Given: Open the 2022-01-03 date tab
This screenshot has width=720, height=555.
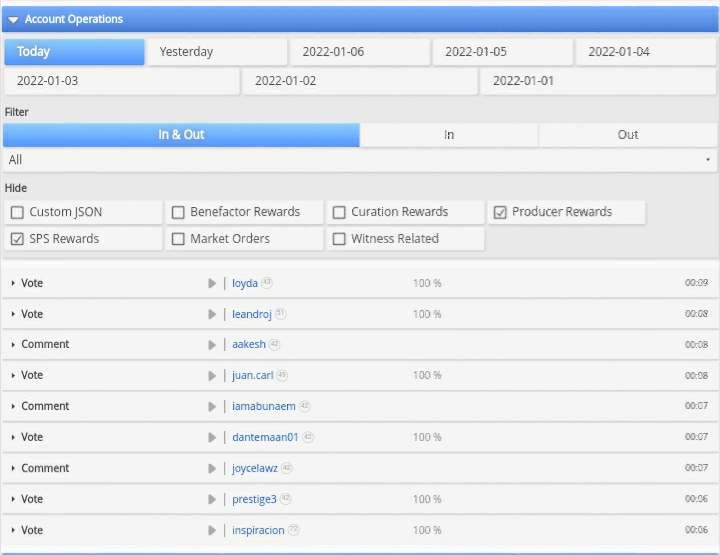Looking at the screenshot, I should click(122, 81).
